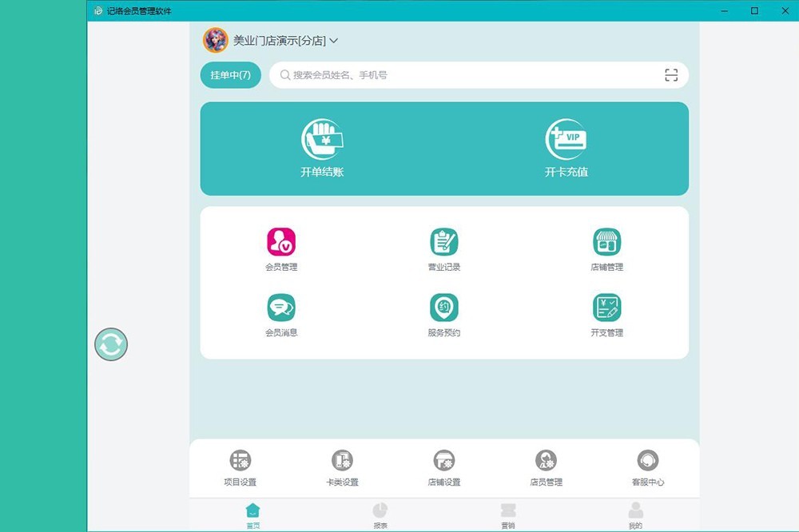
Task: Open 服务预约 service appointments
Action: click(444, 308)
